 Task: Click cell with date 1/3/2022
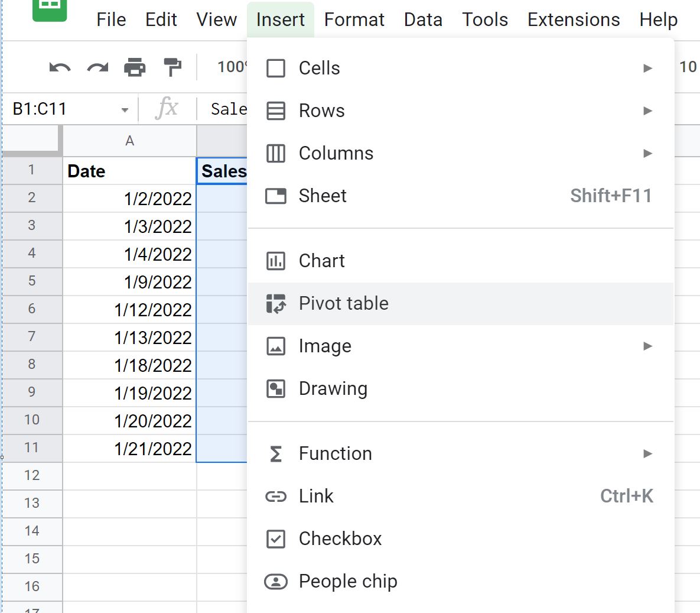(x=129, y=226)
